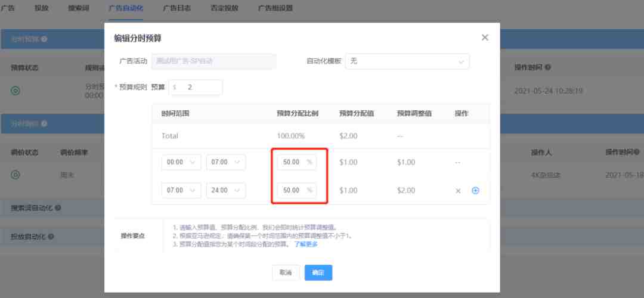Viewport: 644px width, 298px height.
Task: Click the 确定 button
Action: point(318,272)
